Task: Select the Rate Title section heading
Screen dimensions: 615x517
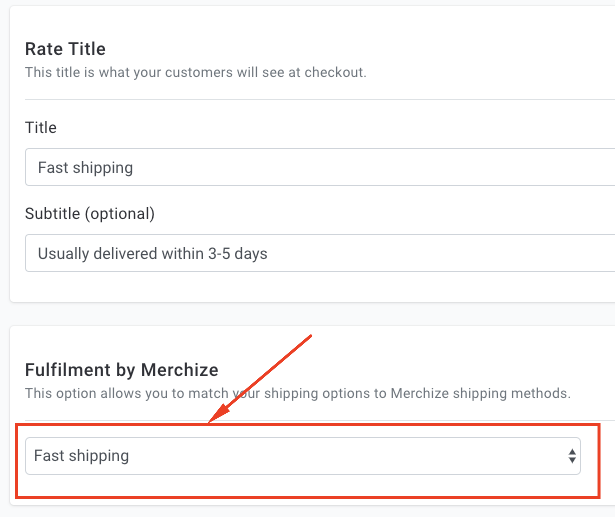Action: click(65, 49)
